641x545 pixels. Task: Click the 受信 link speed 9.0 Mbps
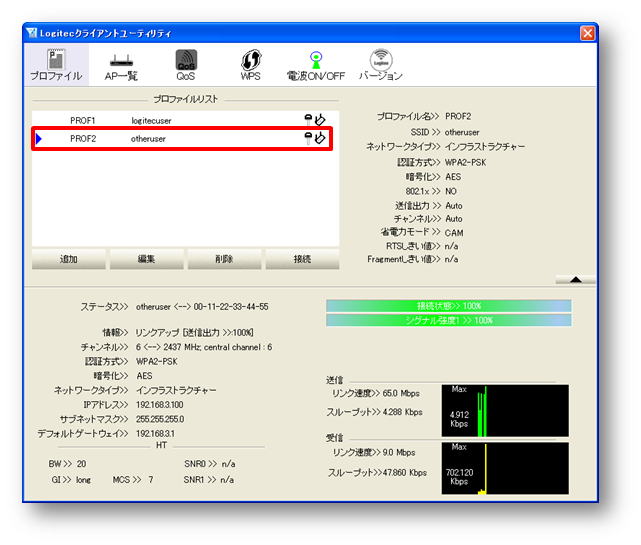[399, 453]
